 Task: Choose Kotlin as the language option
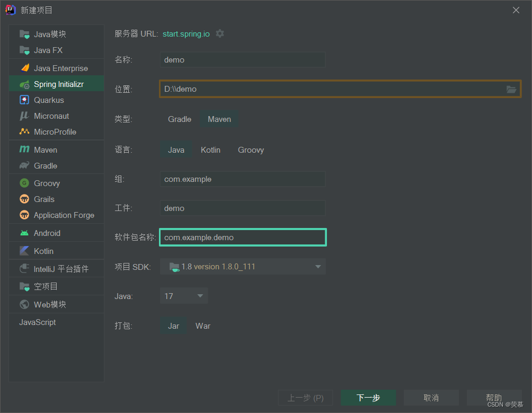pyautogui.click(x=210, y=150)
